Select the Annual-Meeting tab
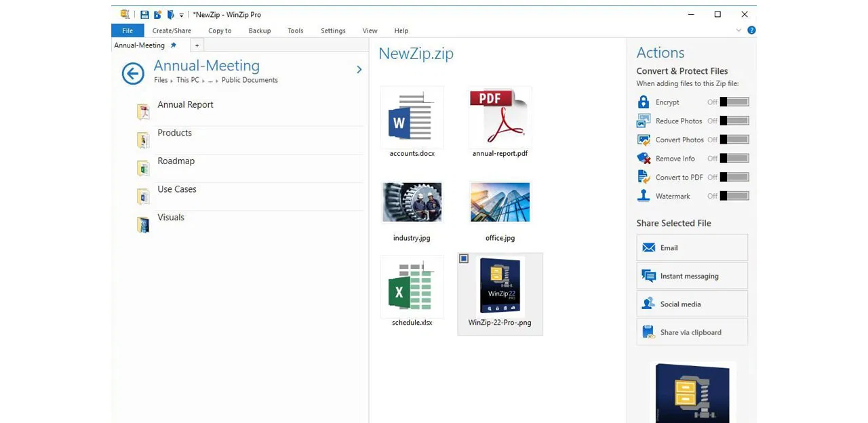 click(140, 45)
